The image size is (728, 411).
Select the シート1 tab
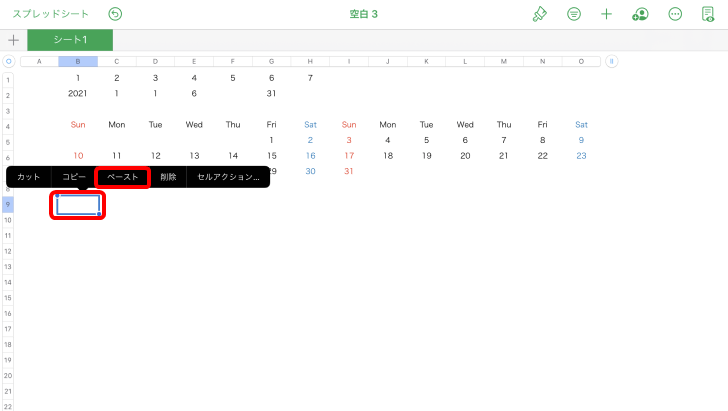[x=70, y=40]
